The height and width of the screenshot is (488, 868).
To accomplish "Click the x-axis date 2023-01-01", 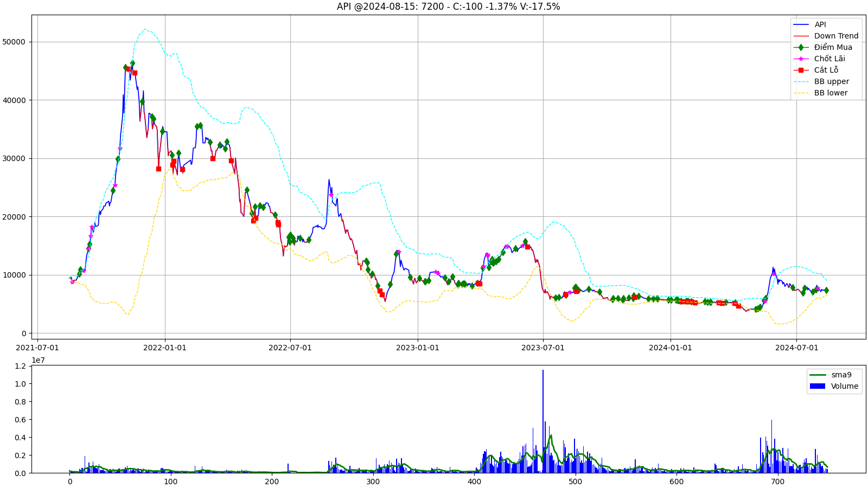I will [x=418, y=348].
